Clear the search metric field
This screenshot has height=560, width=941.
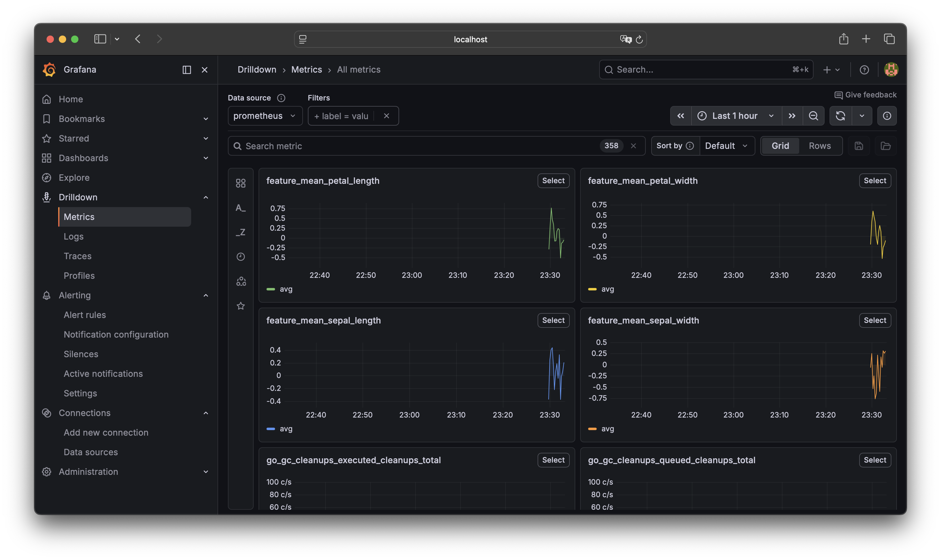click(x=633, y=146)
